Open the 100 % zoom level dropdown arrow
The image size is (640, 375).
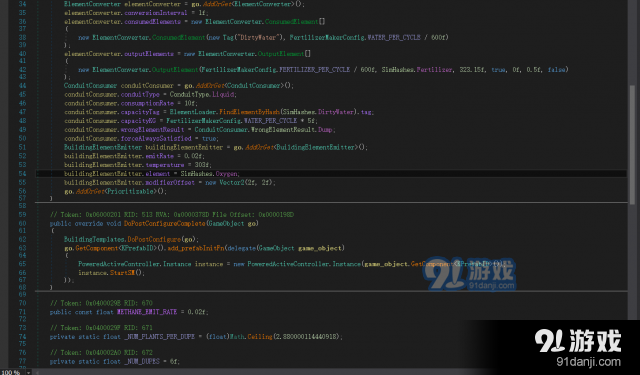[x=29, y=372]
